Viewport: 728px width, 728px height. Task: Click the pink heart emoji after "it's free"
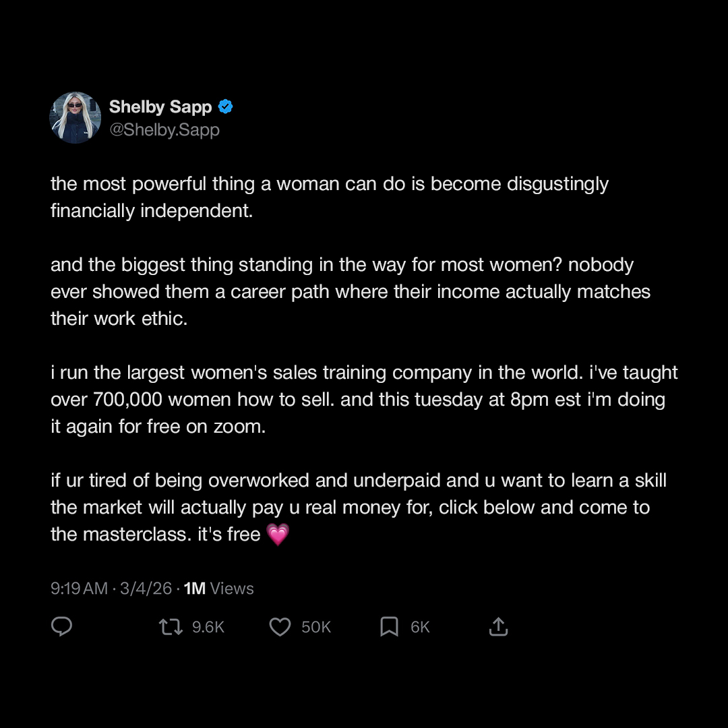click(278, 535)
